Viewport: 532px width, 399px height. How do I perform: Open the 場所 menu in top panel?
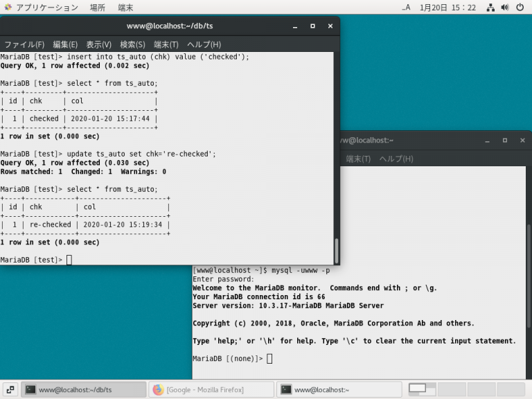click(x=98, y=8)
